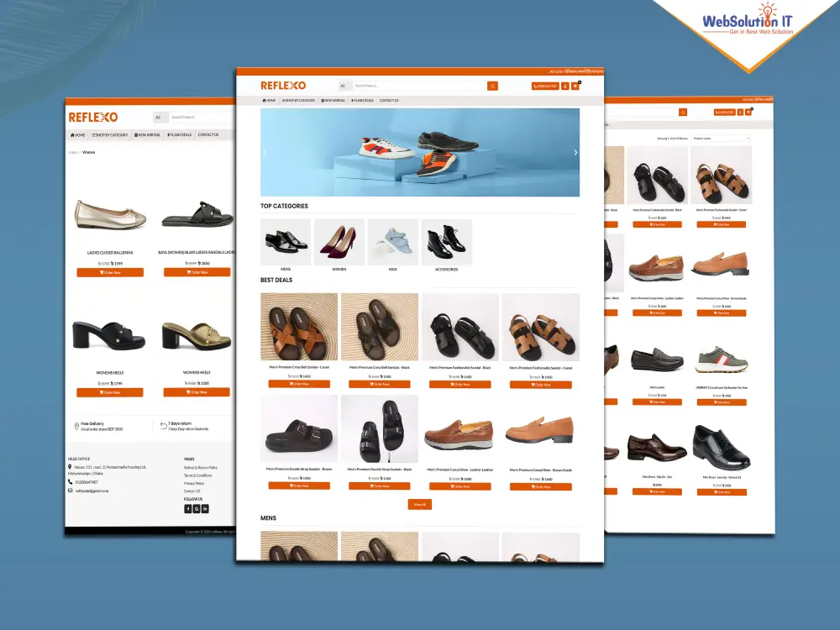Order Now for Ladies Closed Ballerina

[x=110, y=272]
